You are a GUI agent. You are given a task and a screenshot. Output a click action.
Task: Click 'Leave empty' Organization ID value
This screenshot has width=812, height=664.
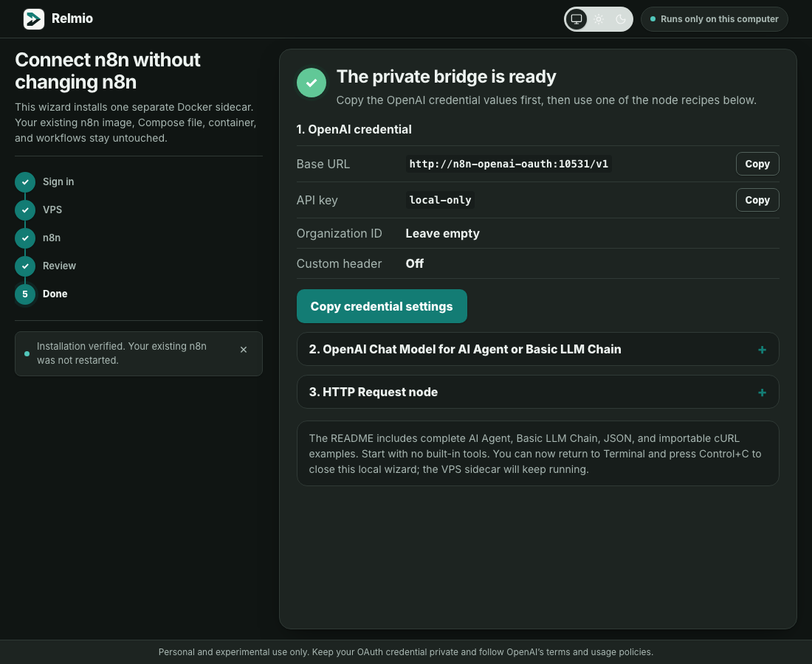(442, 233)
